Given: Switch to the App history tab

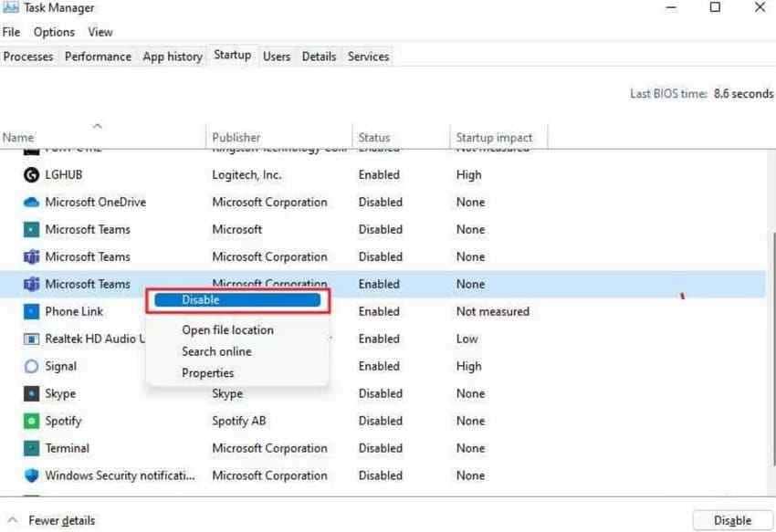Looking at the screenshot, I should [173, 57].
